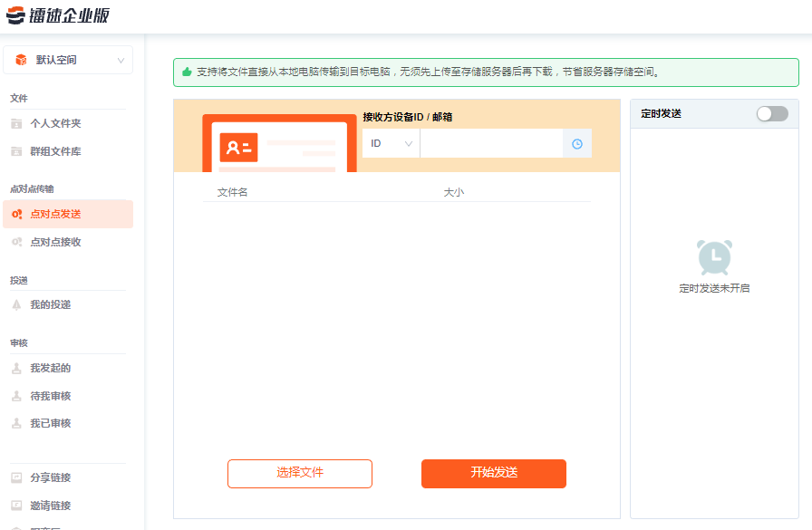Click the 我的投递 rocket icon
The image size is (812, 530).
pos(16,305)
